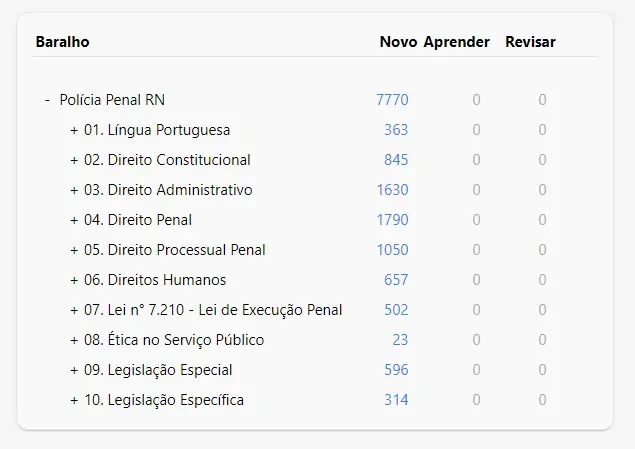The height and width of the screenshot is (449, 635).
Task: Click new count 1050 for Direito Processual Penal
Action: [392, 250]
